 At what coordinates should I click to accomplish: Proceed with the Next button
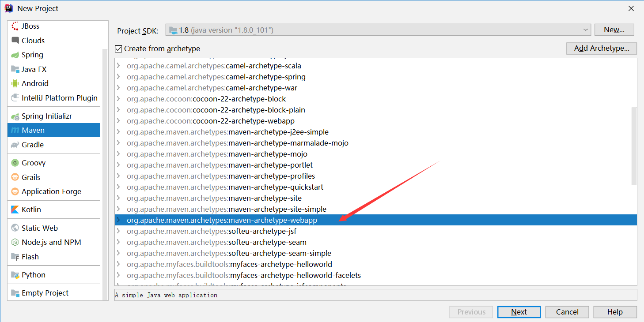(519, 312)
